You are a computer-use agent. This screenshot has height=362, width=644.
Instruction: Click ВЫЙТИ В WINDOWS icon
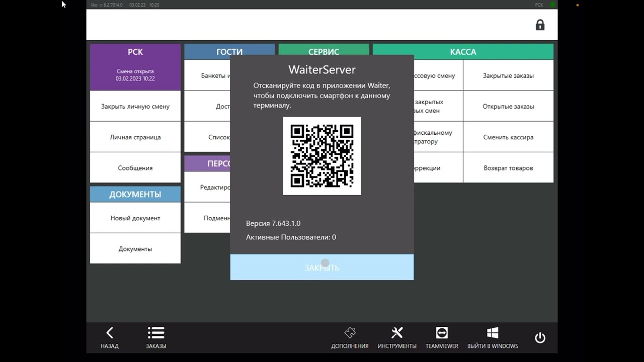point(493,337)
